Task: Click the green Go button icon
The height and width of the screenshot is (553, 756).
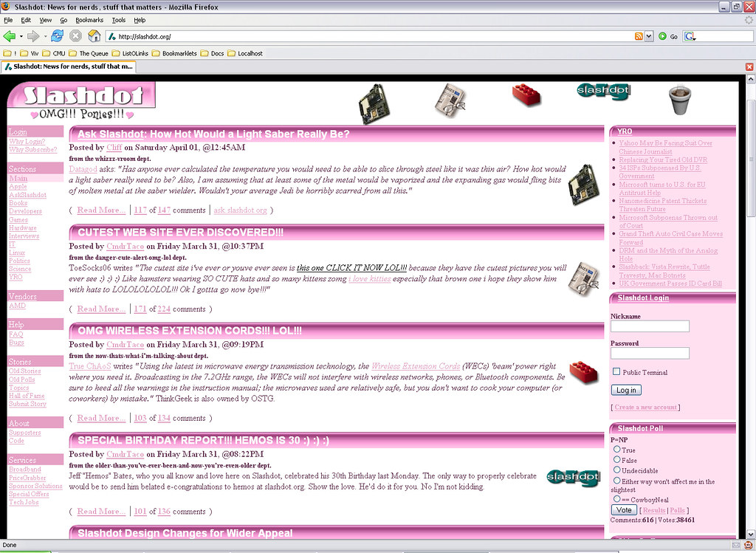Action: click(662, 36)
